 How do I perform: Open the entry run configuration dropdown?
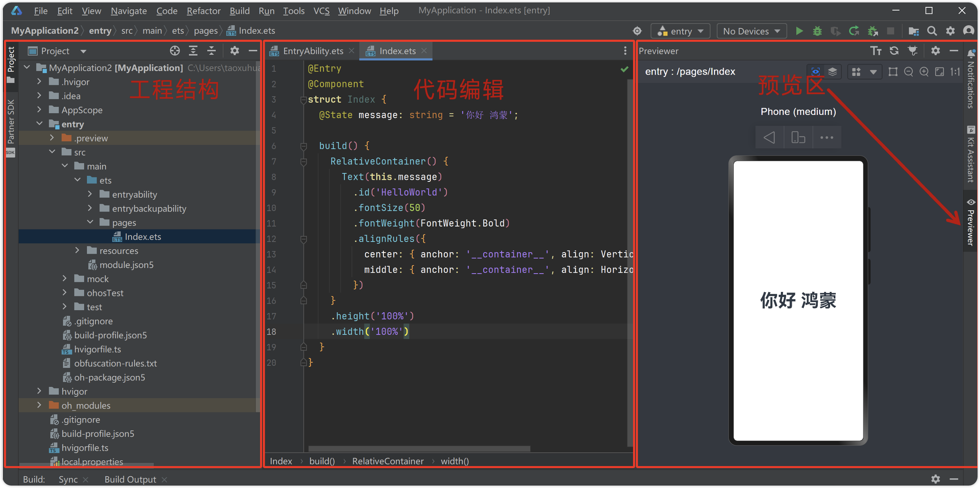(681, 31)
